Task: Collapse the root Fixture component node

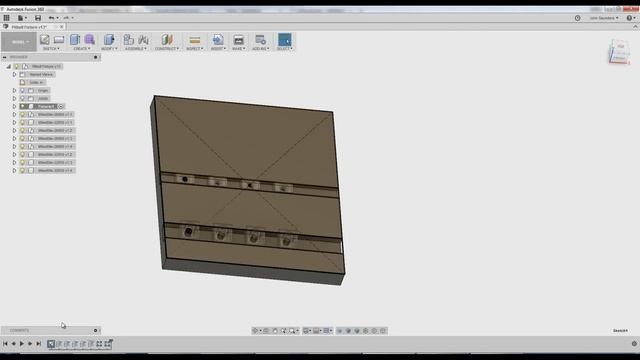Action: (x=9, y=66)
